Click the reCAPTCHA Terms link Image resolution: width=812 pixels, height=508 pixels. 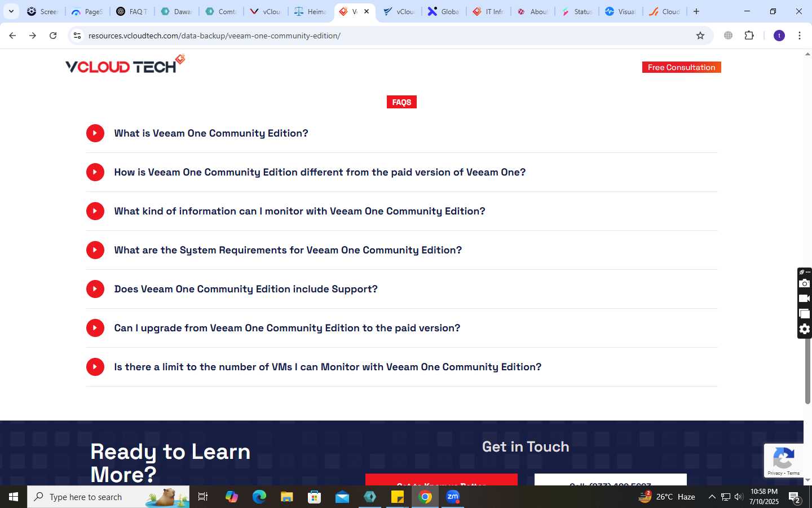(793, 473)
